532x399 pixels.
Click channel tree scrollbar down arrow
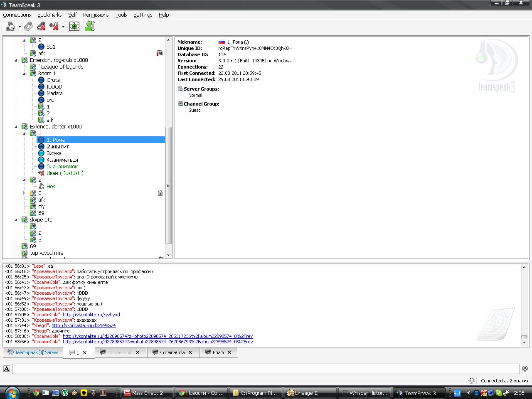168,255
